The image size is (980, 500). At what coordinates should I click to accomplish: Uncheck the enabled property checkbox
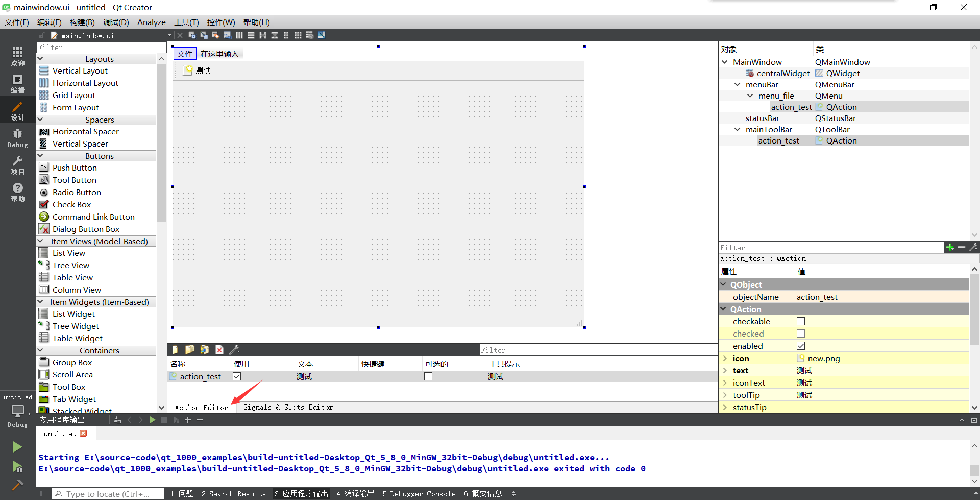(801, 346)
